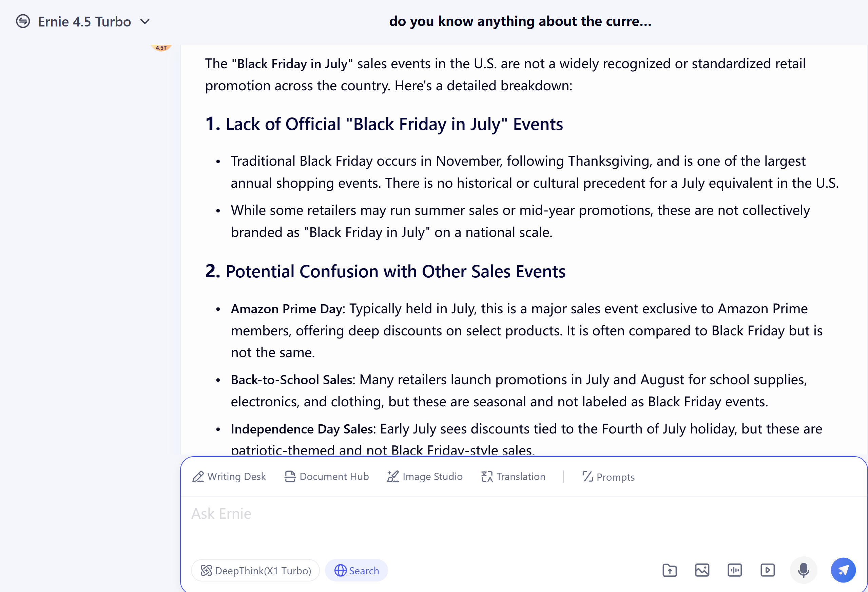Disable the Search web toggle

(x=356, y=570)
